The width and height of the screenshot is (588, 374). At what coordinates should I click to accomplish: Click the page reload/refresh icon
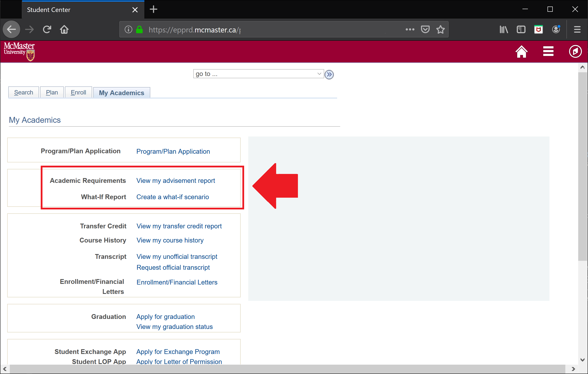(x=47, y=30)
